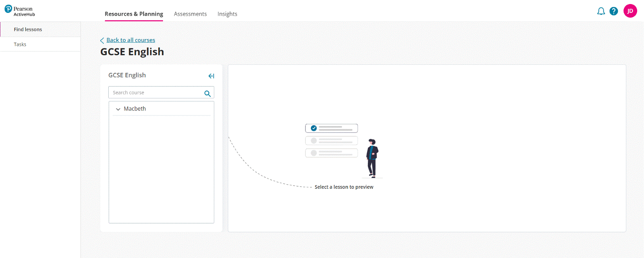Switch to the Assessments tab

coord(190,14)
